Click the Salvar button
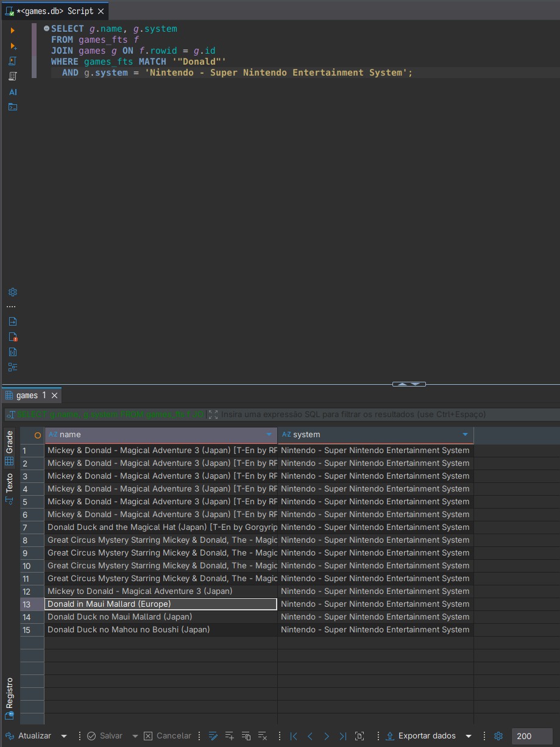The image size is (560, 747). 105,736
